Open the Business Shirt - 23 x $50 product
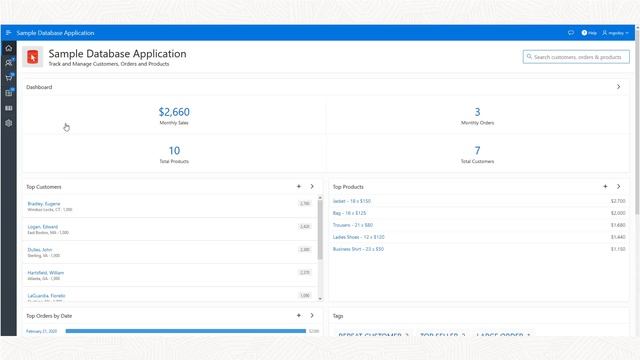640x360 pixels. [x=358, y=249]
